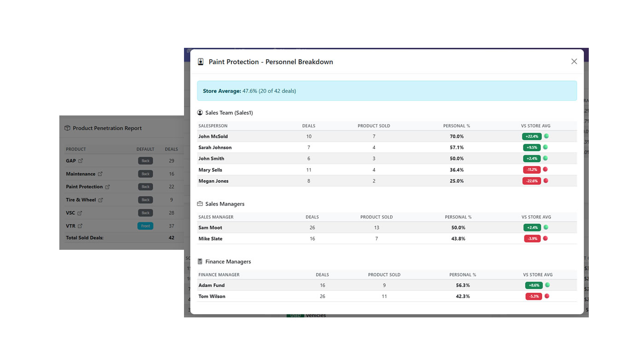644x345 pixels.
Task: Click the person icon in the modal title
Action: pos(200,61)
